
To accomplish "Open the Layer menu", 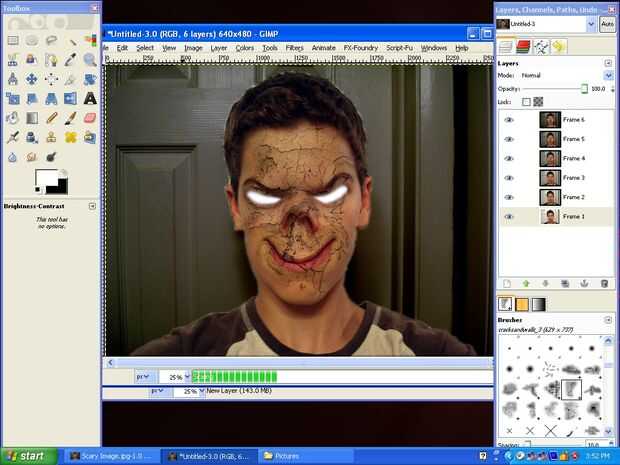I will [x=219, y=48].
